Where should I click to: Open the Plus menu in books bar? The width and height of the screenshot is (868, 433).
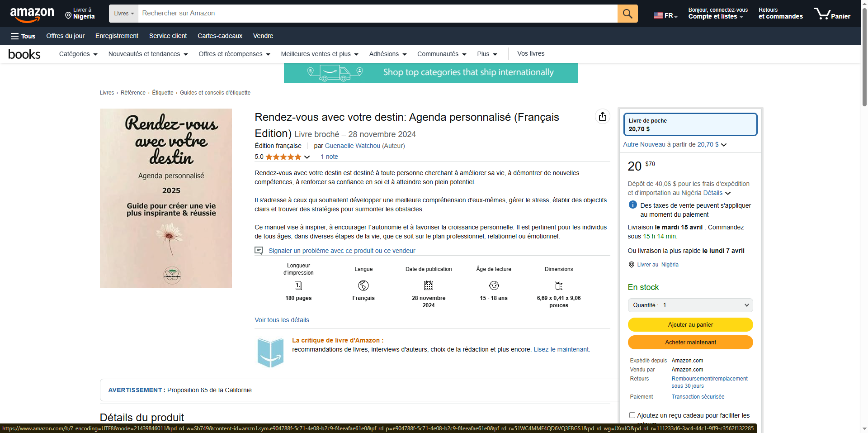487,54
